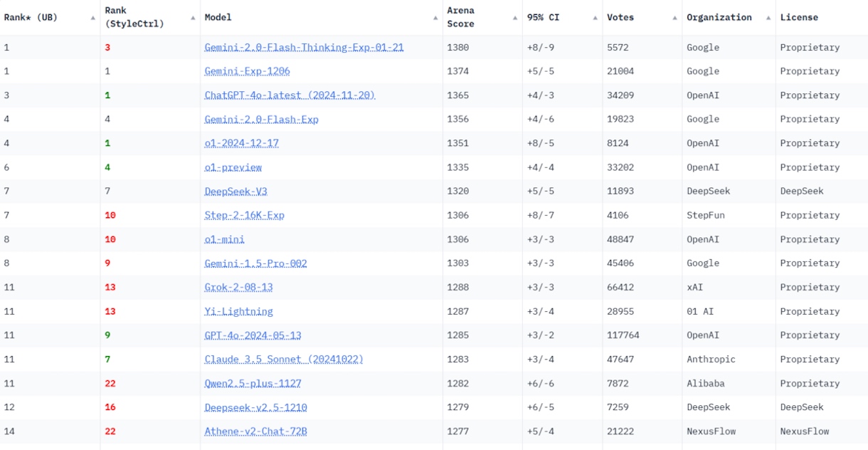This screenshot has width=868, height=450.
Task: Open Gemini-Exp-1206 model link
Action: click(x=247, y=71)
